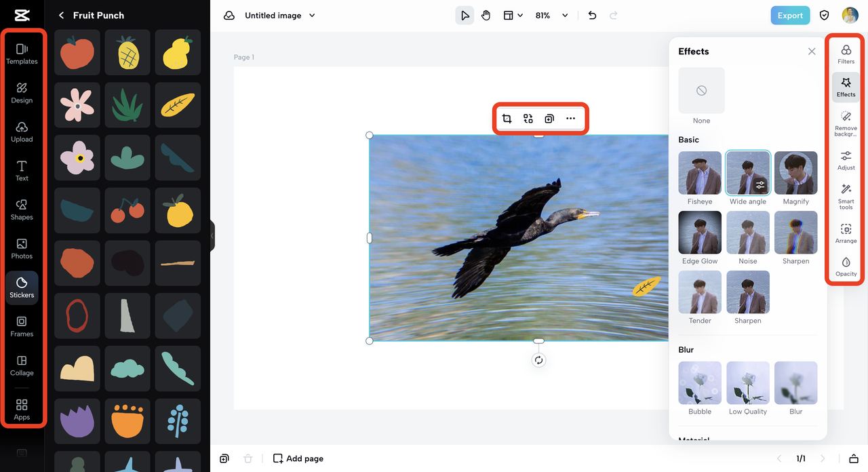Click the duplicate icon in floating toolbar
The height and width of the screenshot is (472, 868).
tap(549, 119)
